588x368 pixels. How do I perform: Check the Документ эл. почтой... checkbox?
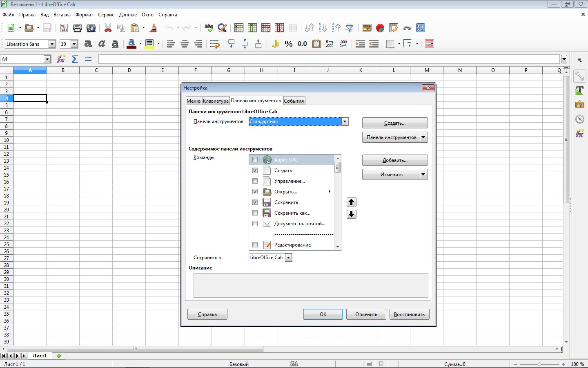(255, 224)
